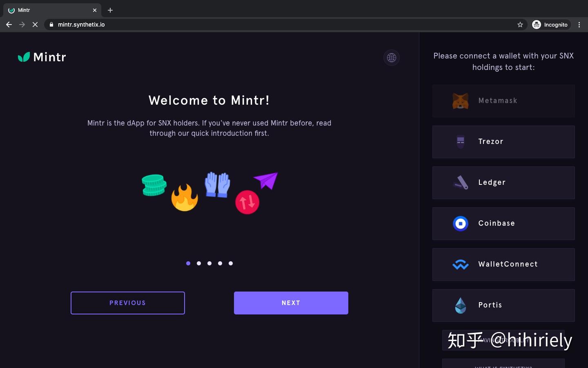Close the Mintr browser tab
The width and height of the screenshot is (588, 368).
[x=95, y=10]
